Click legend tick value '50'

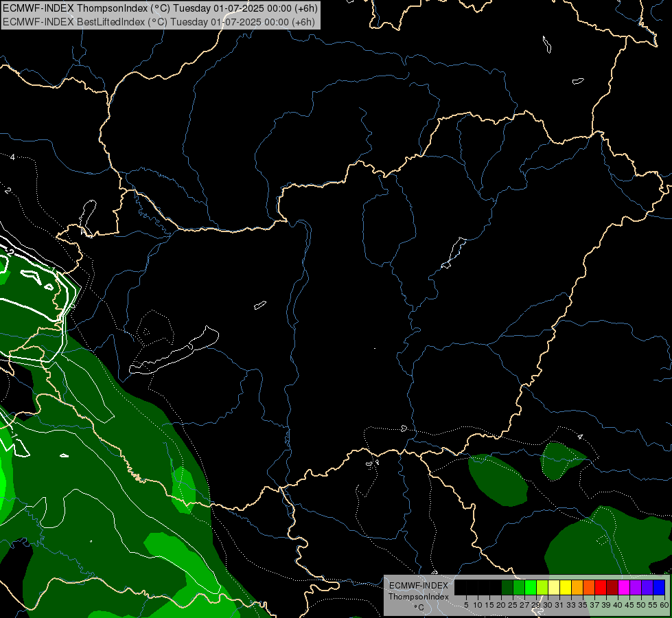tap(641, 605)
